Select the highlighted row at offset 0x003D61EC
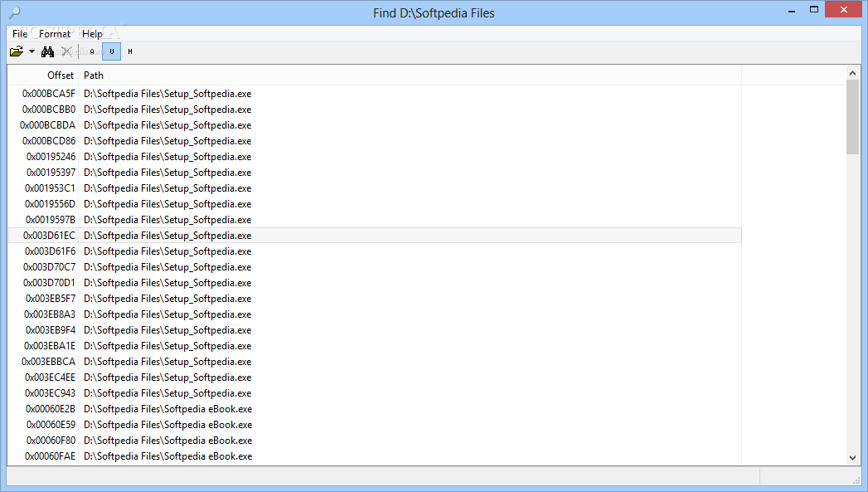The height and width of the screenshot is (492, 868). click(375, 236)
